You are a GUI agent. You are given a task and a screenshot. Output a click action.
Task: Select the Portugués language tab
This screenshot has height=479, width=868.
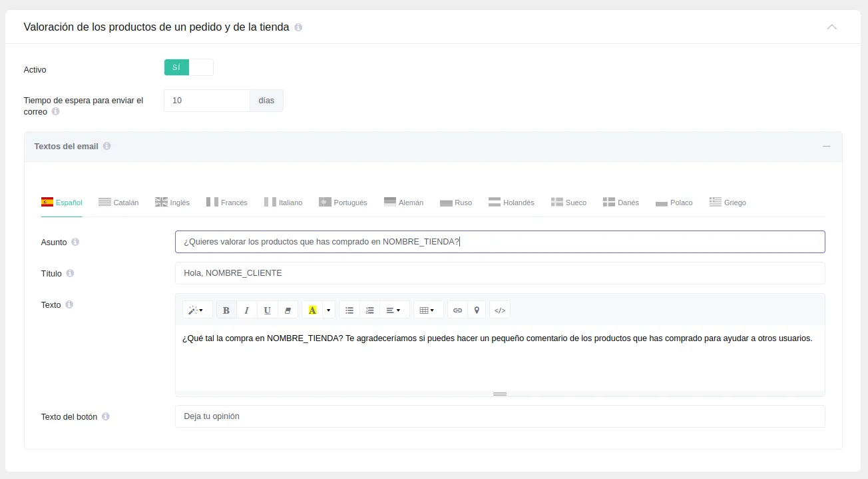click(x=343, y=203)
